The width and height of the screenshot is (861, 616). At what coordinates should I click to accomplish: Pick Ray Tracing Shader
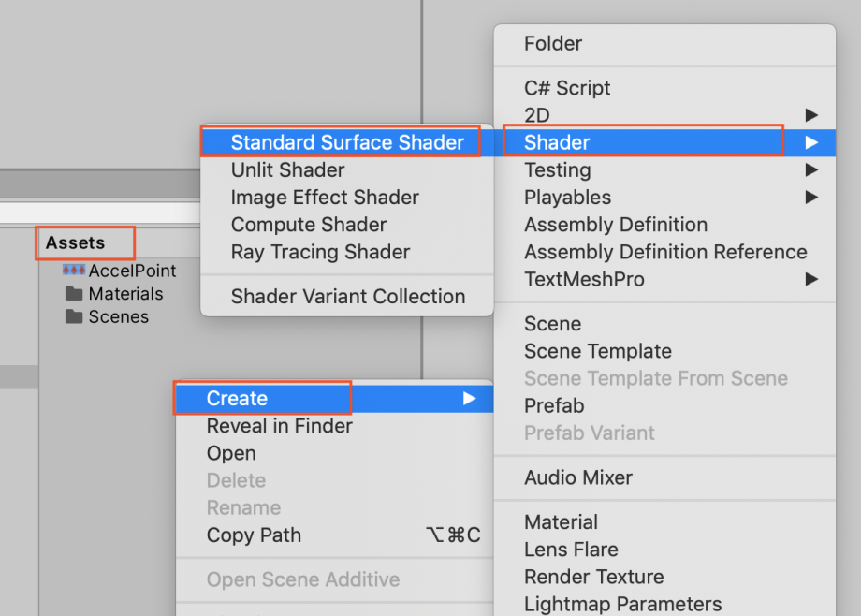click(320, 252)
